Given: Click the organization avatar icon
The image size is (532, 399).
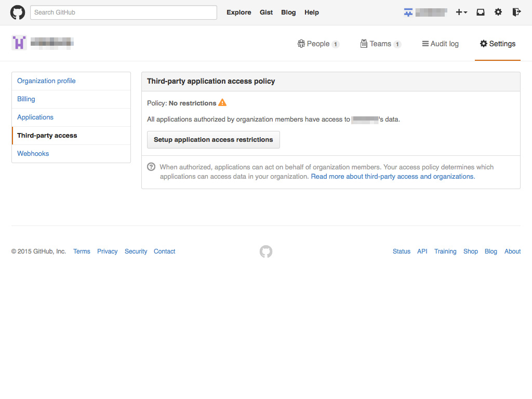Looking at the screenshot, I should pyautogui.click(x=19, y=42).
